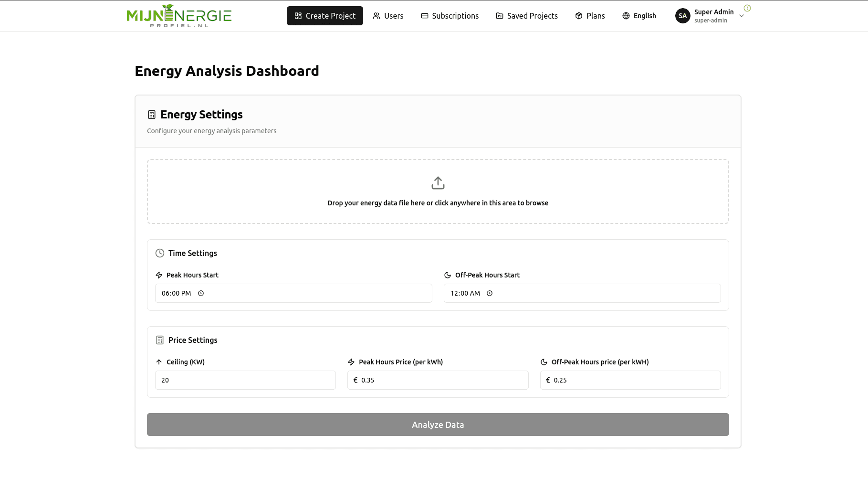
Task: Focus the Ceiling (KW) input field
Action: pyautogui.click(x=245, y=380)
